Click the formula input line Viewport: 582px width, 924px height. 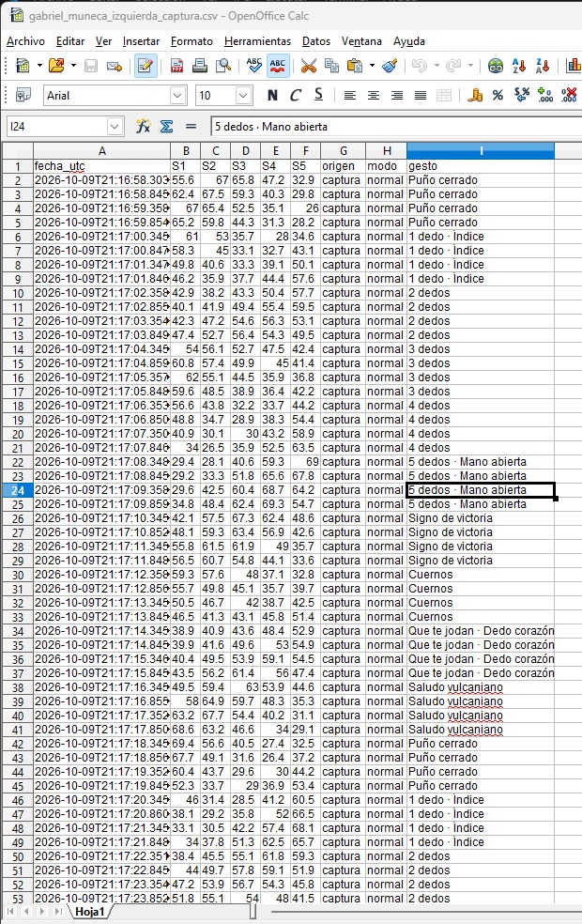pyautogui.click(x=396, y=126)
